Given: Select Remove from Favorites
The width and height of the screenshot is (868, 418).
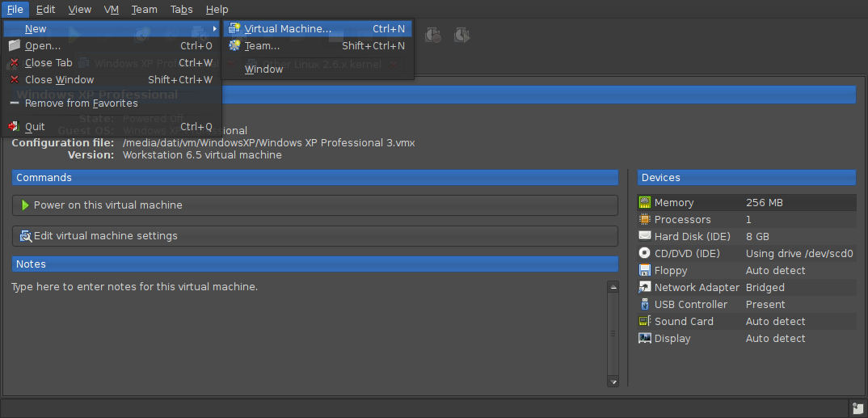Looking at the screenshot, I should (112, 103).
